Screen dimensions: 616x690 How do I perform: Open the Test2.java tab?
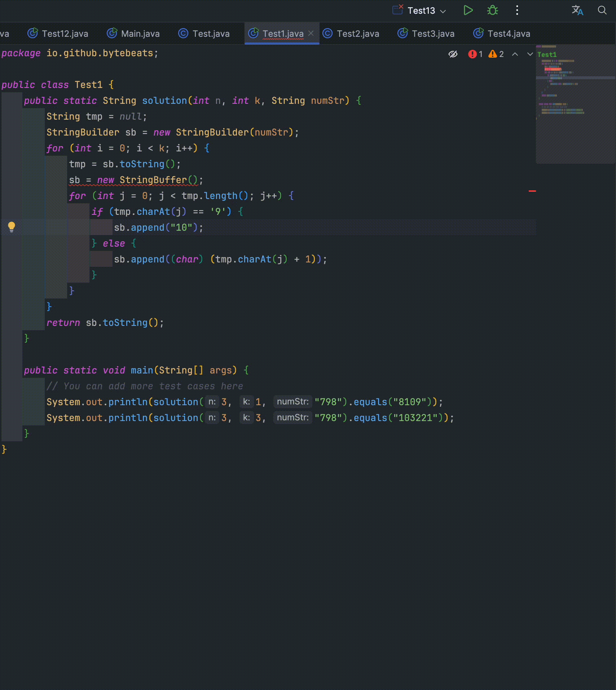351,33
